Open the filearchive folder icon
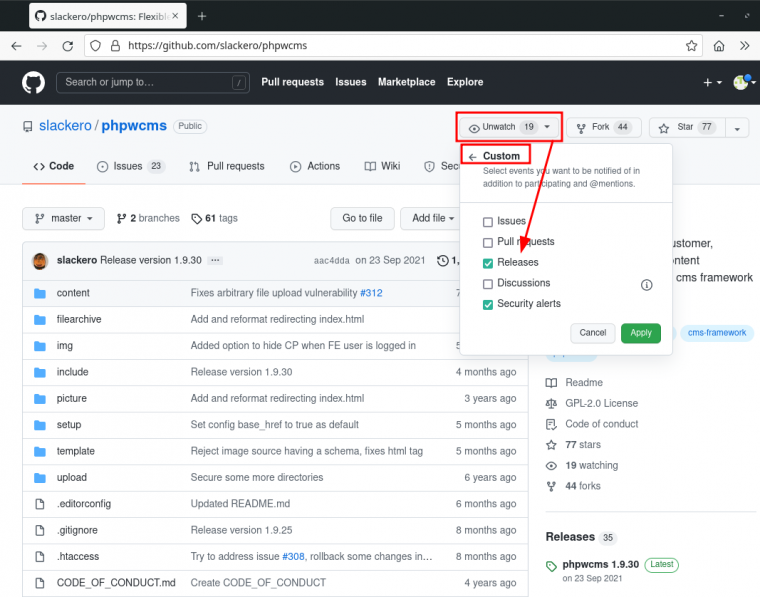The image size is (760, 597). tap(40, 320)
